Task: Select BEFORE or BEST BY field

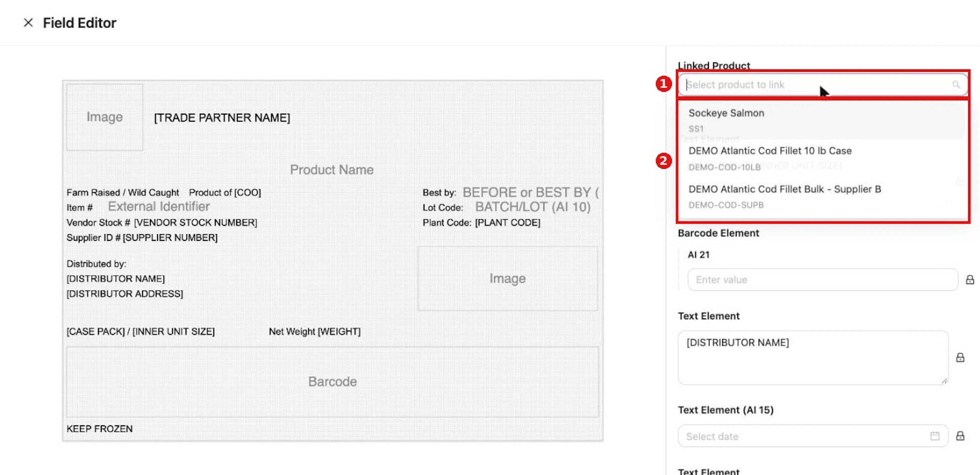Action: tap(531, 192)
